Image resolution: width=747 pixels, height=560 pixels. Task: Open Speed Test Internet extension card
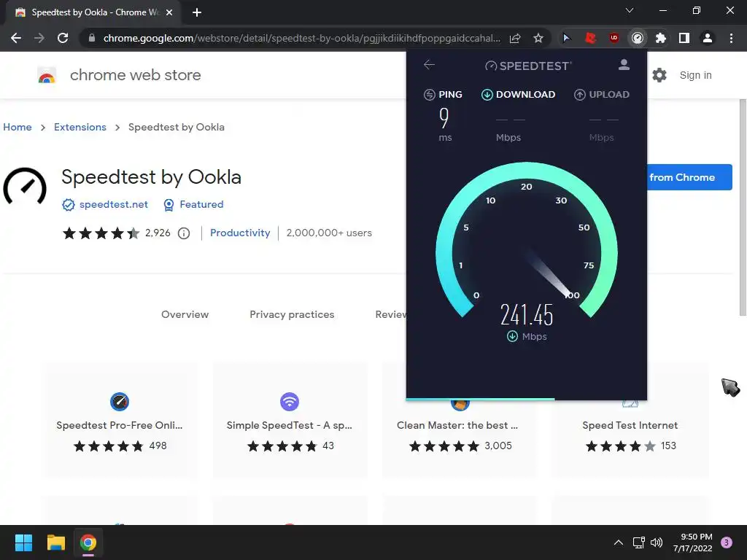(630, 438)
